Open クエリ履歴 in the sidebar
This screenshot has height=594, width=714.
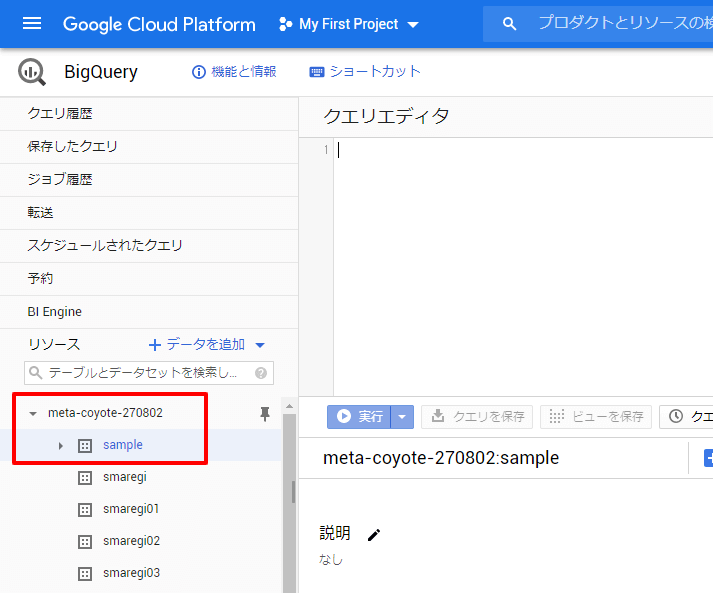[x=60, y=114]
